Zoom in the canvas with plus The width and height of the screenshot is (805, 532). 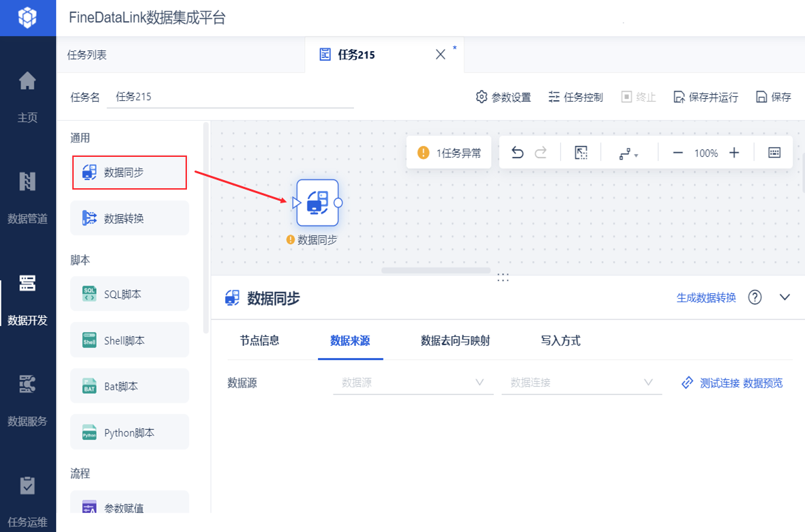pyautogui.click(x=734, y=153)
